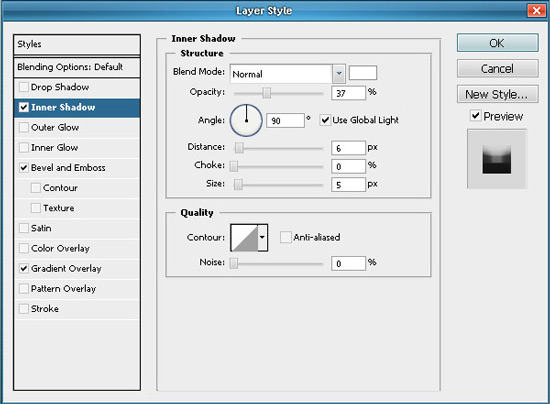
Task: Confirm with the OK button
Action: [x=497, y=43]
